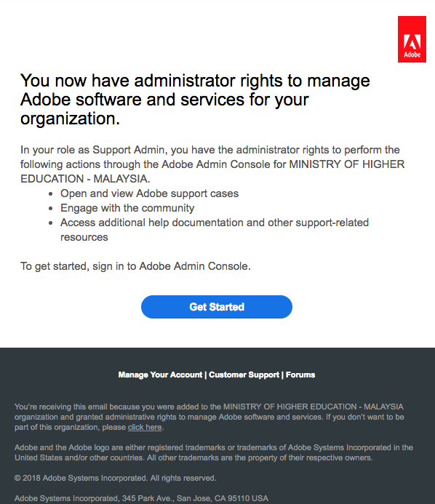
Task: Click the 'In your role as Support Admin' paragraph
Action: (212, 164)
